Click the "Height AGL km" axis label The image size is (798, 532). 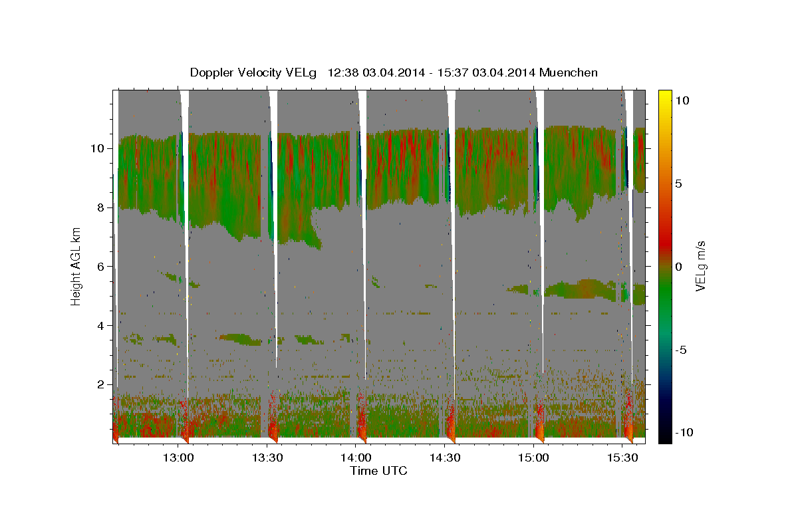(x=76, y=266)
